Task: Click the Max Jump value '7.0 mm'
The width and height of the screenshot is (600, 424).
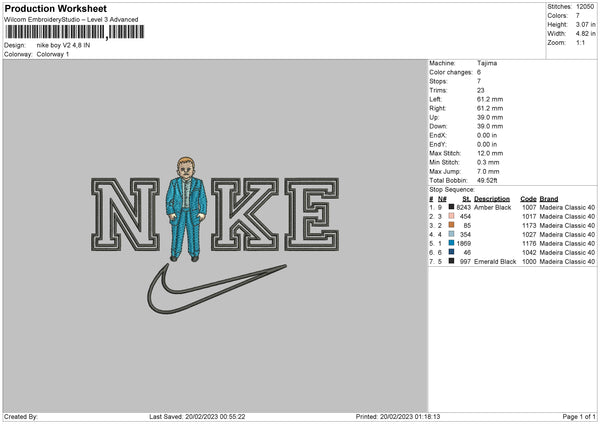Action: 488,171
